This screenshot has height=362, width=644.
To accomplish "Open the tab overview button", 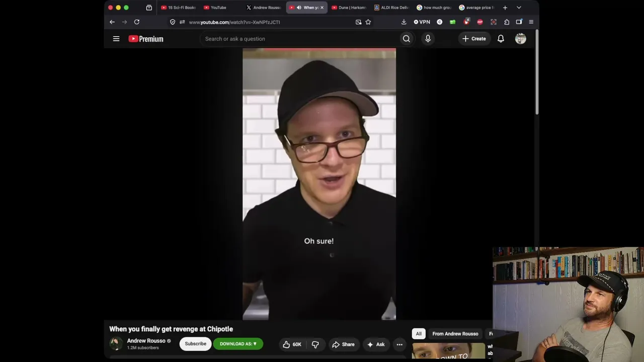I will click(149, 8).
